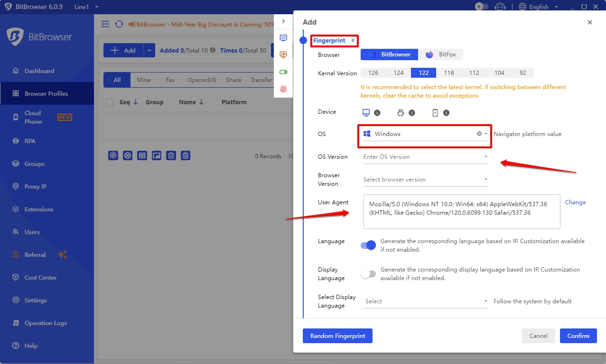Click the Cancel button
This screenshot has width=606, height=364.
click(x=538, y=336)
